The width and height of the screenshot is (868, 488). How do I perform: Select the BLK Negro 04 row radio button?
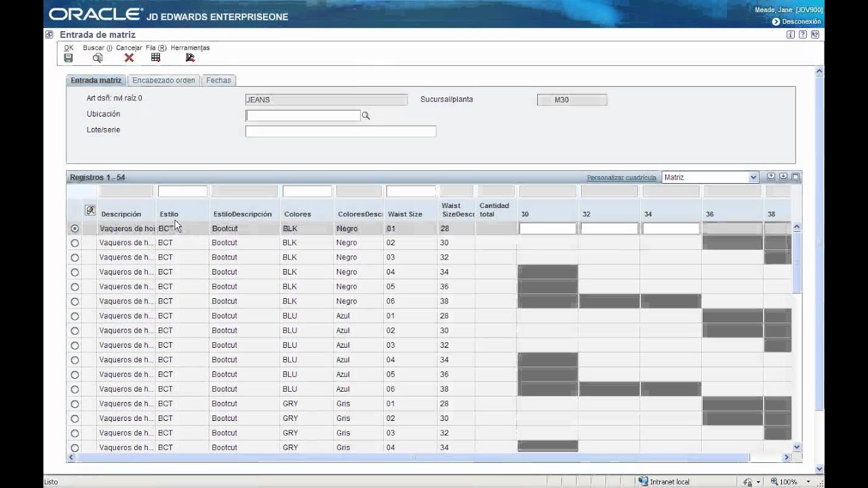75,272
